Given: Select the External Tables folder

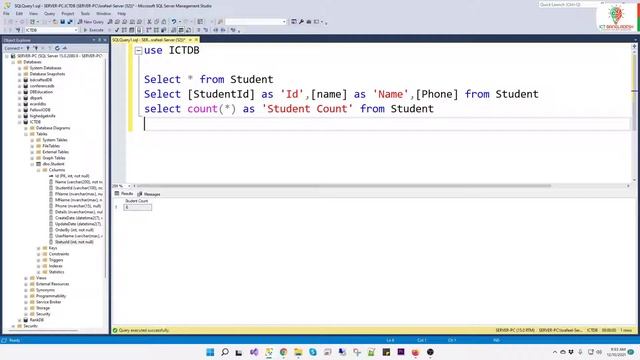Looking at the screenshot, I should tap(55, 152).
